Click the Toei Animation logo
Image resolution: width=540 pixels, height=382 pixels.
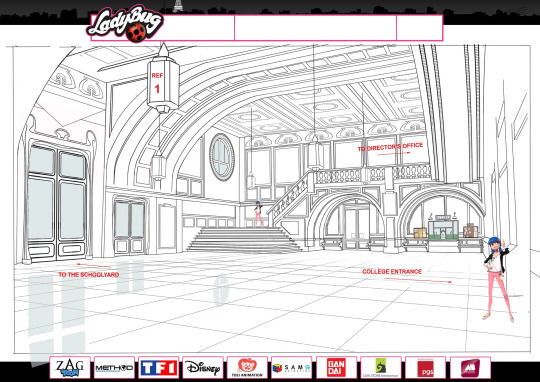tap(247, 368)
